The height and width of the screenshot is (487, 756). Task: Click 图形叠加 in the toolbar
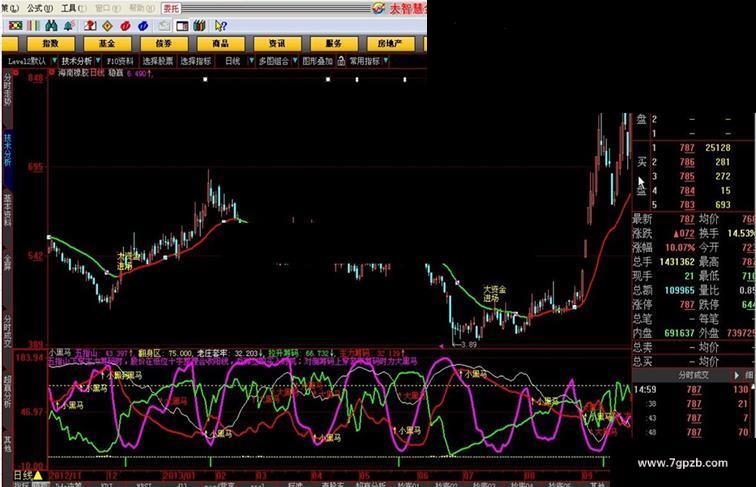click(x=318, y=61)
